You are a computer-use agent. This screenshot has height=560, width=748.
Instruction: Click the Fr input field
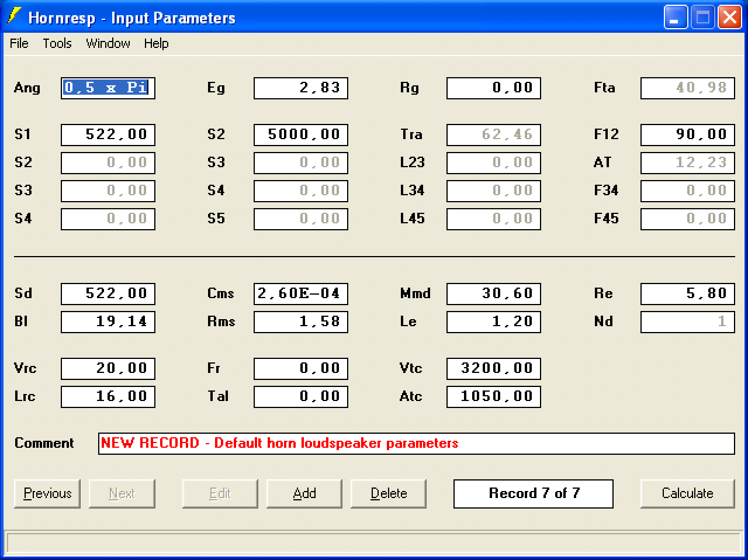pos(301,368)
